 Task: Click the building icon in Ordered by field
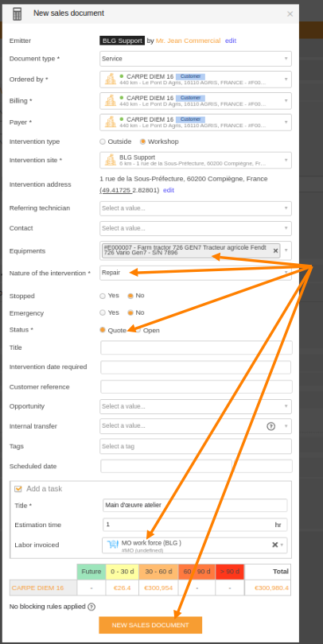[x=110, y=80]
